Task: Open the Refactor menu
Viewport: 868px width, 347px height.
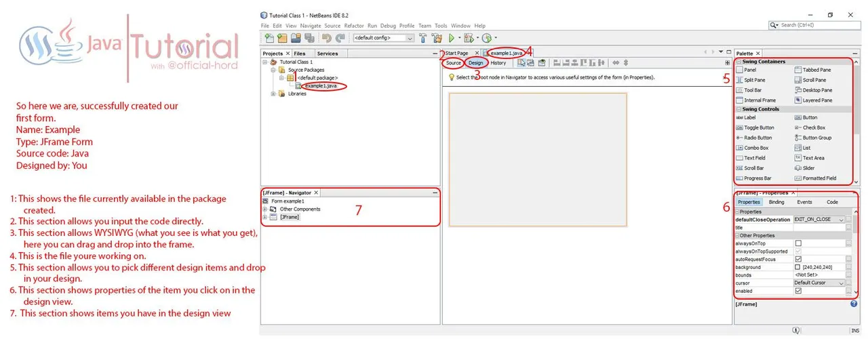Action: [x=354, y=26]
